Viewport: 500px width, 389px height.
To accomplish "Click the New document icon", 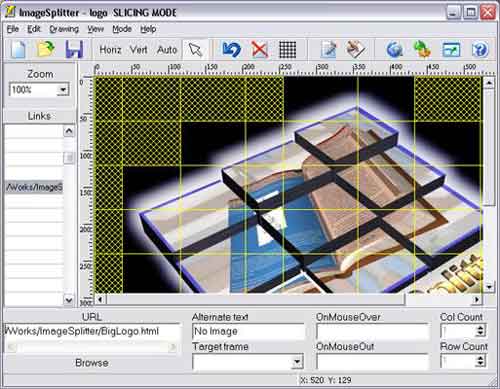I will tap(18, 49).
